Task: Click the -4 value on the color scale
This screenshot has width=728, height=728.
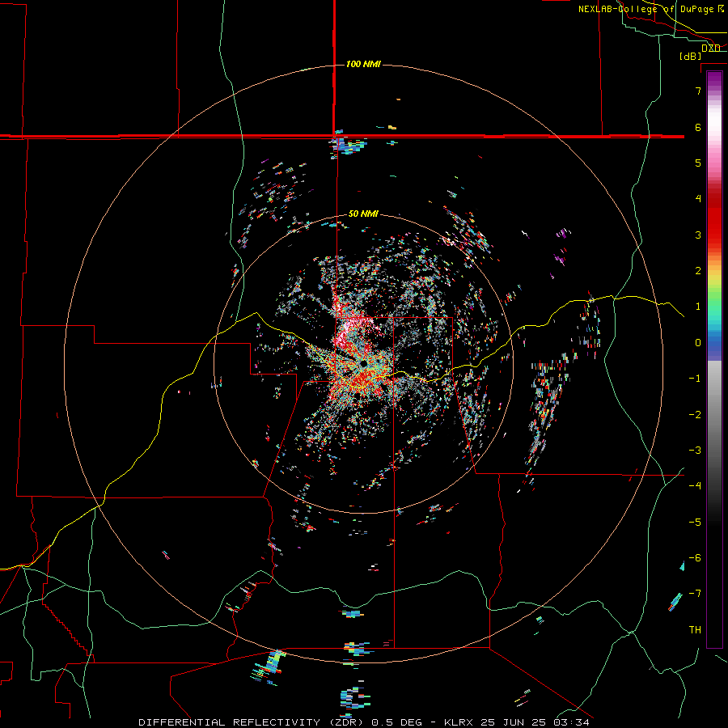Action: pos(695,486)
